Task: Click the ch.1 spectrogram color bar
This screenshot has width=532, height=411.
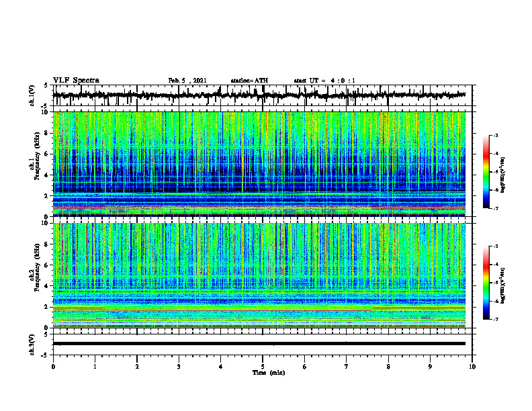Action: [x=486, y=172]
